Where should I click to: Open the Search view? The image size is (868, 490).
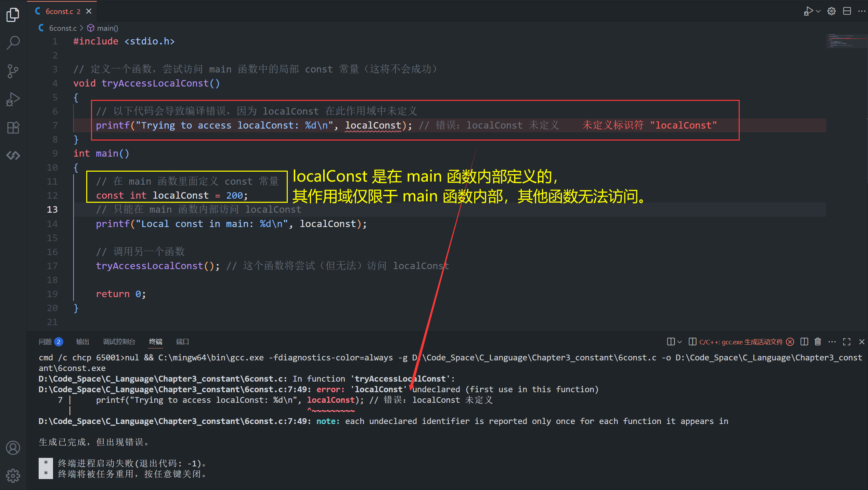[x=13, y=43]
